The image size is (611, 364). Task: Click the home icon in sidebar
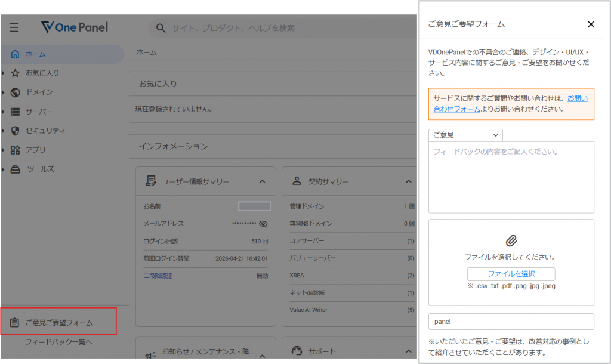tap(15, 54)
